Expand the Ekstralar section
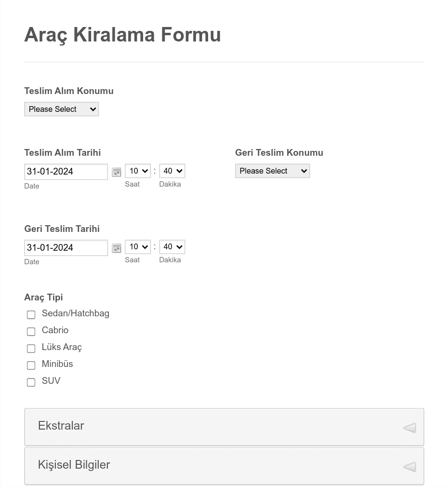This screenshot has height=487, width=448. click(224, 427)
